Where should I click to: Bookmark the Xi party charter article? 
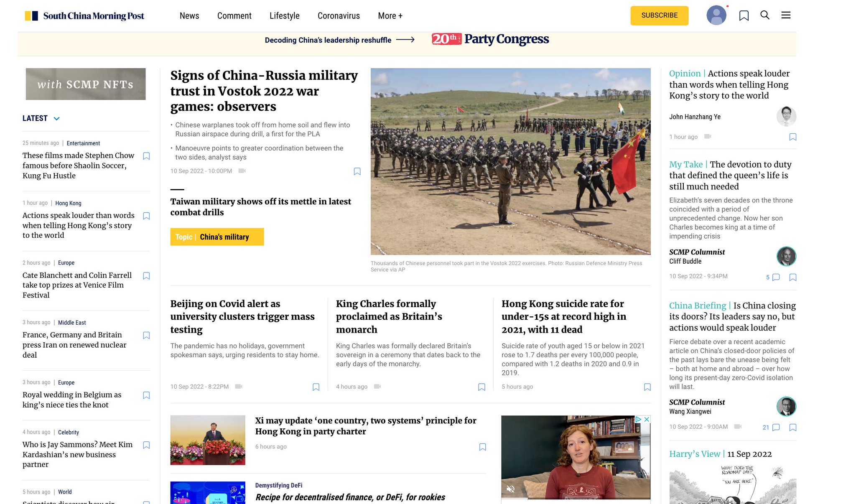click(x=482, y=447)
